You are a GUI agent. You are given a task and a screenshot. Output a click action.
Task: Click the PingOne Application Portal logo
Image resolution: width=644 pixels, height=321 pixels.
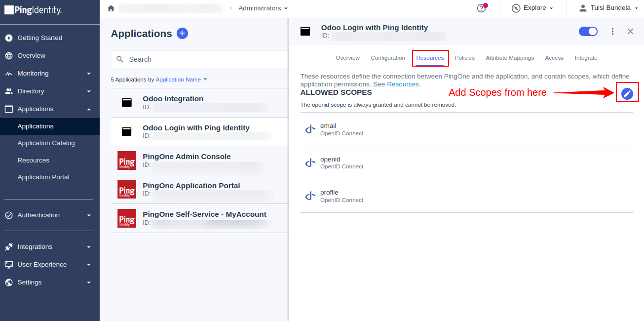[127, 189]
